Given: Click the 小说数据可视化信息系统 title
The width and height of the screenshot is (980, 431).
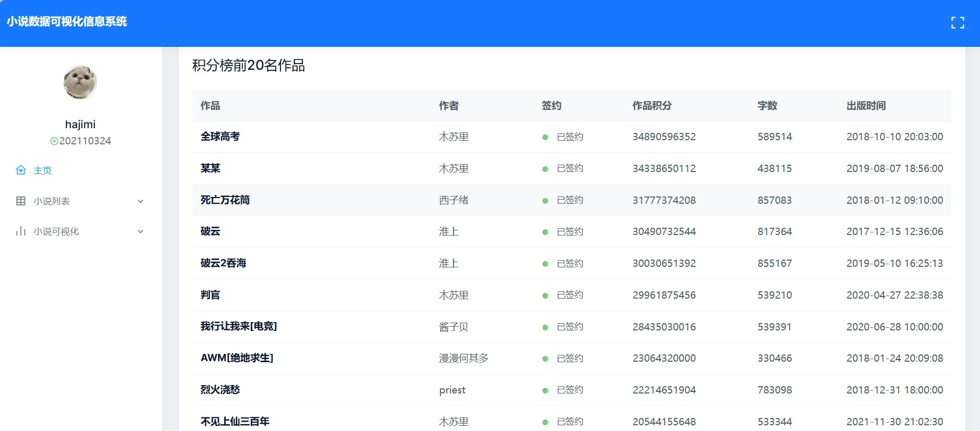Looking at the screenshot, I should 67,21.
